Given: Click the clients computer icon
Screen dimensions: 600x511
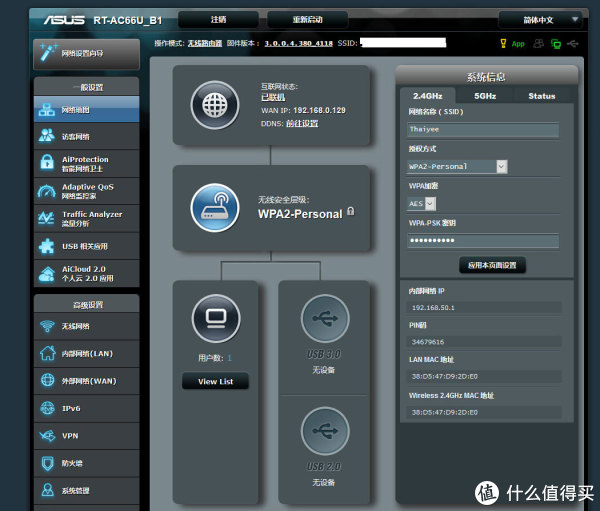Looking at the screenshot, I should [x=216, y=318].
